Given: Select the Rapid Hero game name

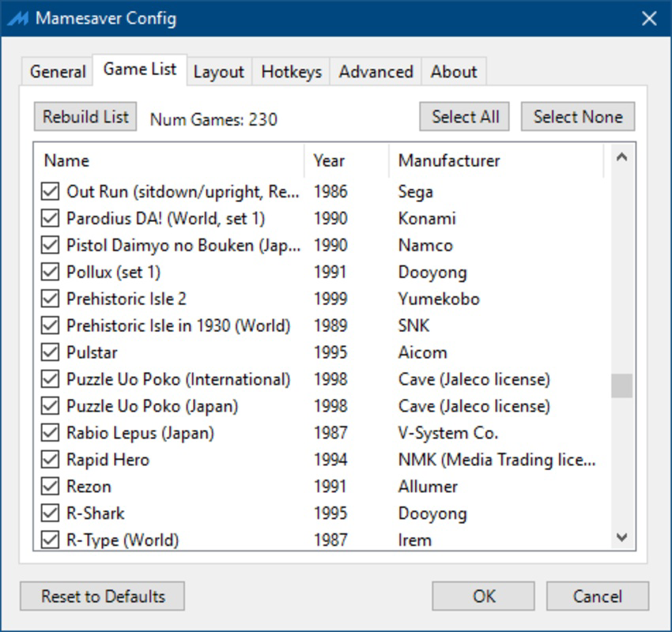Looking at the screenshot, I should (x=108, y=460).
